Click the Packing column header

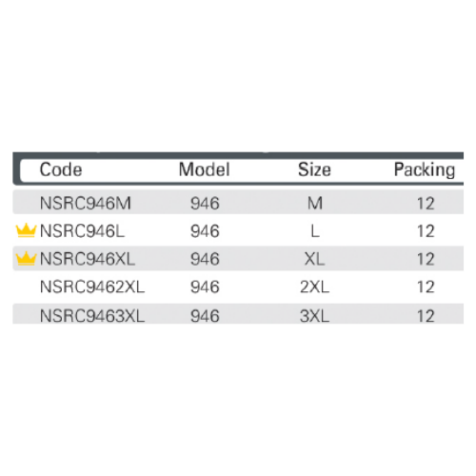point(425,170)
